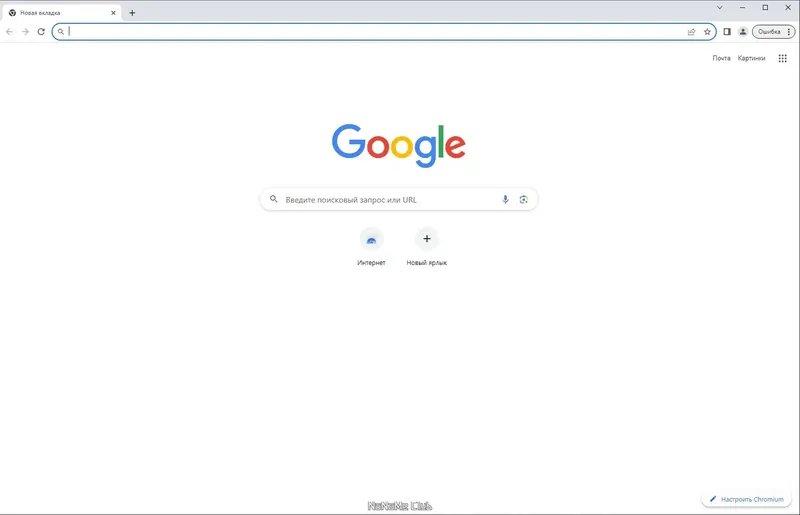This screenshot has width=800, height=515.
Task: Click the magnifier icon in the Google search box
Action: pyautogui.click(x=274, y=199)
